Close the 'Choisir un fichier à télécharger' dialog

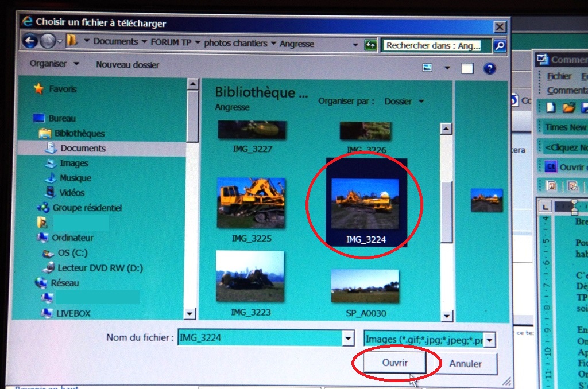(500, 27)
